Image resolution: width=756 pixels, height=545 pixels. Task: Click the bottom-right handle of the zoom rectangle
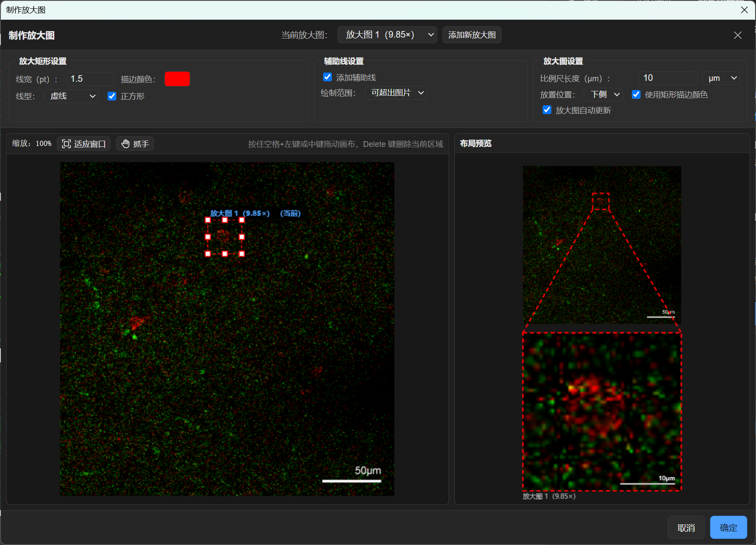pos(242,253)
